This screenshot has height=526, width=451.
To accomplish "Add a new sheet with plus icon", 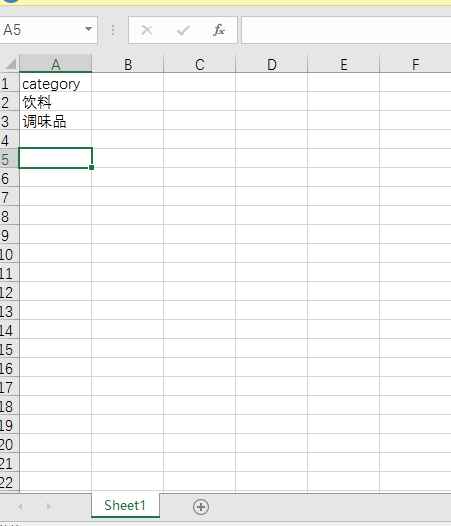I will click(x=201, y=507).
